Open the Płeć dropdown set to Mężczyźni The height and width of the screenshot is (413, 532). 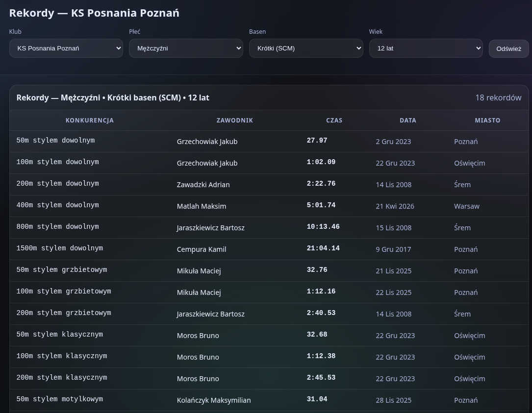pos(186,48)
